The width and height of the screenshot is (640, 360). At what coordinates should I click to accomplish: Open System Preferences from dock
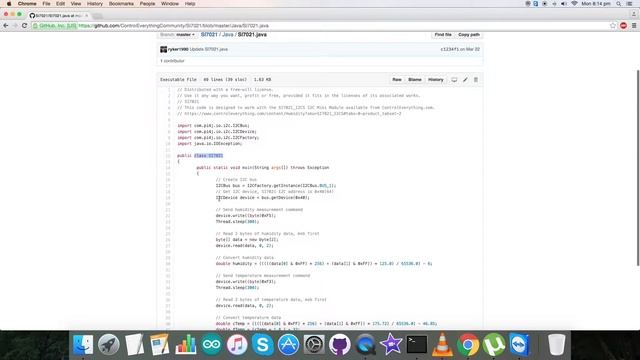(x=314, y=344)
